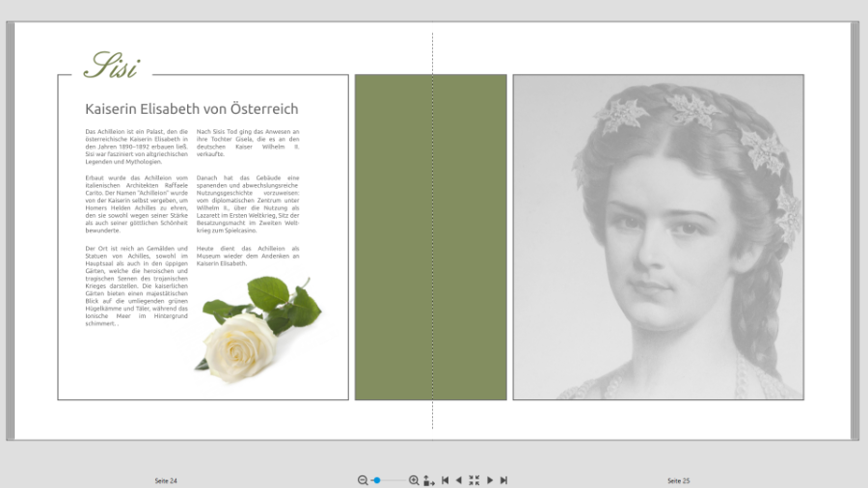Click the zoom in magnifier icon
This screenshot has height=488, width=868.
pos(414,480)
